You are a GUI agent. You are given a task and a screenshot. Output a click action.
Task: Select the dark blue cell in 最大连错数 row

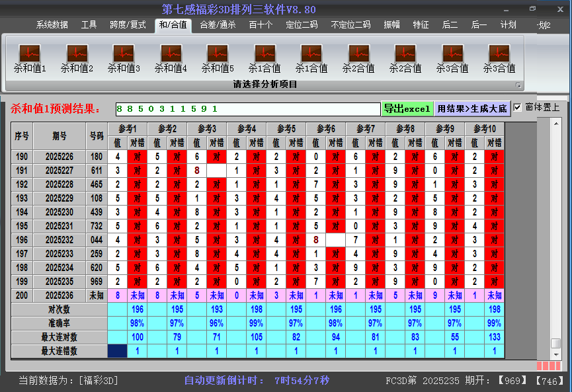click(117, 351)
